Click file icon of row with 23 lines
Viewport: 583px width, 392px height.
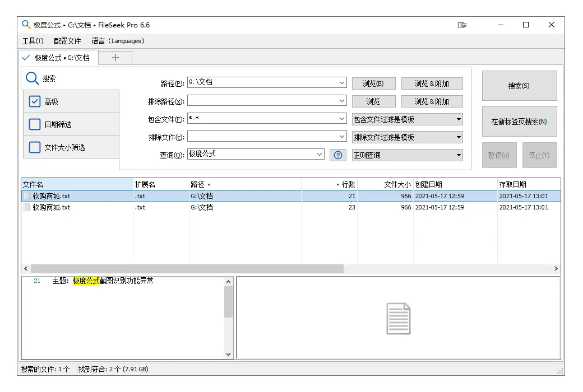27,207
